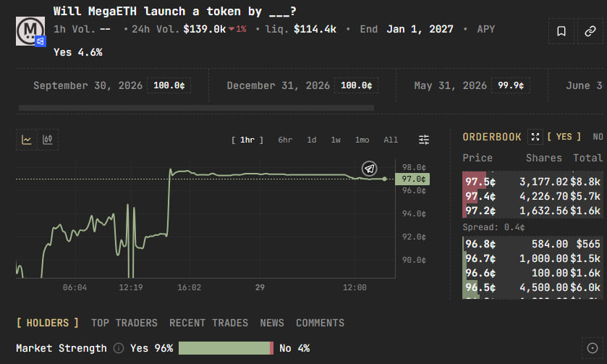This screenshot has height=364, width=607.
Task: Click the 96.7¢ bid order row
Action: click(532, 258)
